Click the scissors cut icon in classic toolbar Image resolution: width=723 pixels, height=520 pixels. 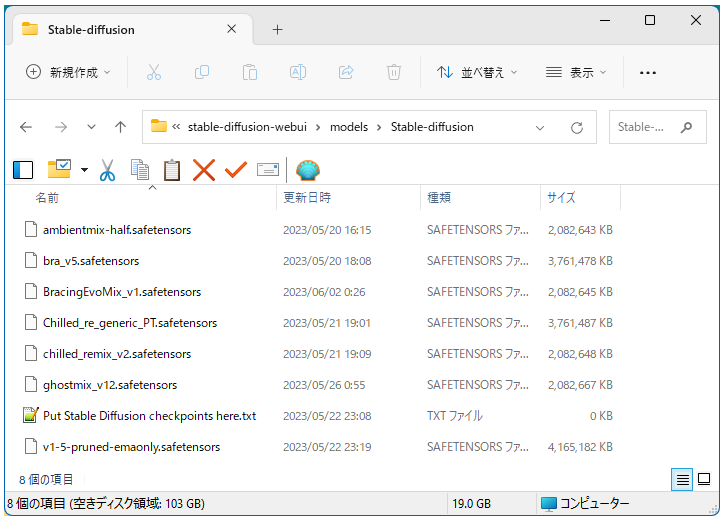108,170
